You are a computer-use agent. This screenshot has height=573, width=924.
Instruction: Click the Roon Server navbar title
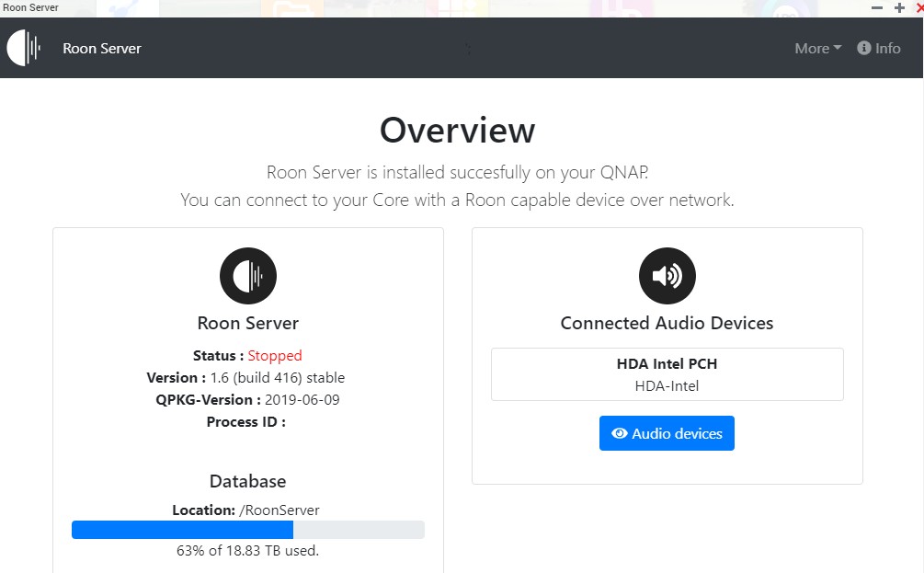click(x=102, y=49)
